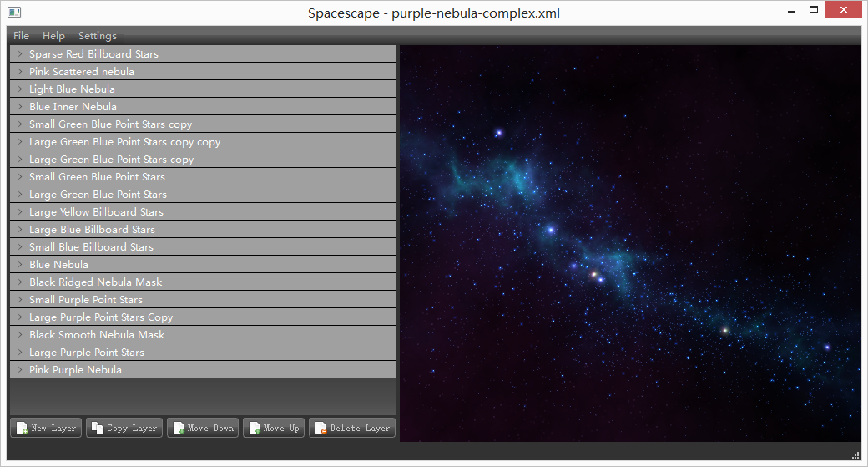Select the Blue Nebula layer text
This screenshot has height=467, width=868.
58,264
